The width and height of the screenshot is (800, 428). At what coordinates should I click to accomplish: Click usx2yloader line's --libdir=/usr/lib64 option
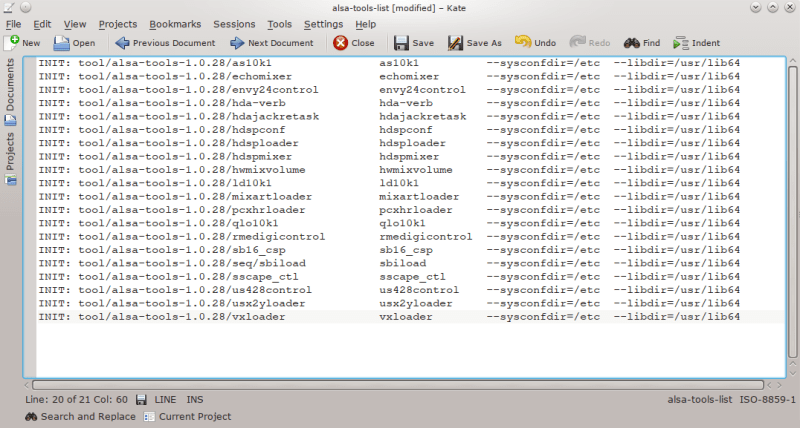(x=677, y=303)
